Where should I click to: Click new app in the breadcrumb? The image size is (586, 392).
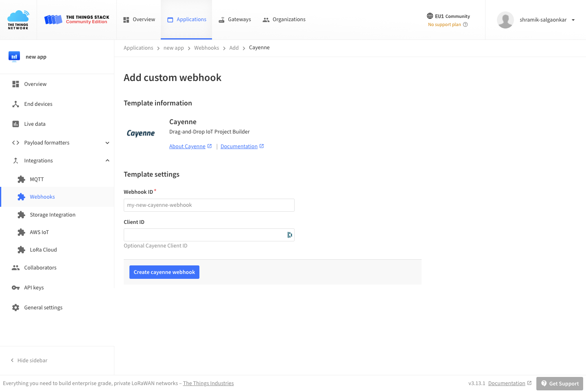(x=174, y=48)
